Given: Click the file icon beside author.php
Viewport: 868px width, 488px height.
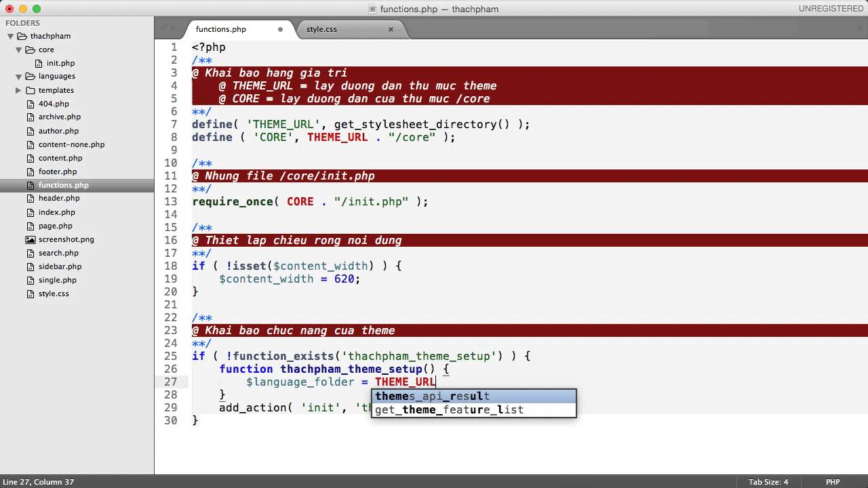Looking at the screenshot, I should coord(31,131).
